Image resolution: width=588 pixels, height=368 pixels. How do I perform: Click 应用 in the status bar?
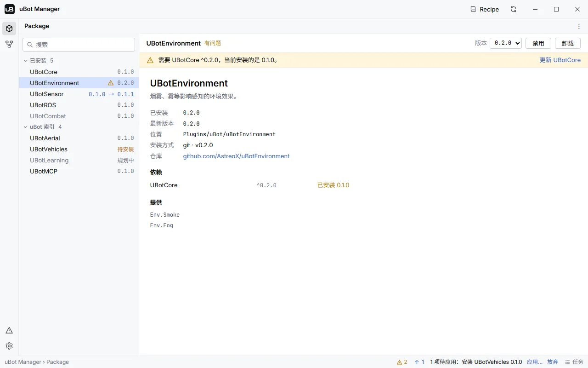(534, 362)
